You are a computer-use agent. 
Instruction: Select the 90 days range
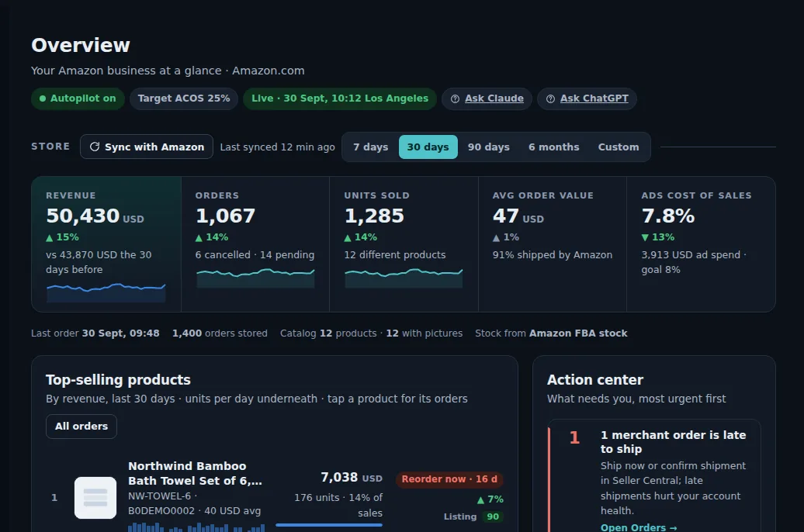pos(489,147)
